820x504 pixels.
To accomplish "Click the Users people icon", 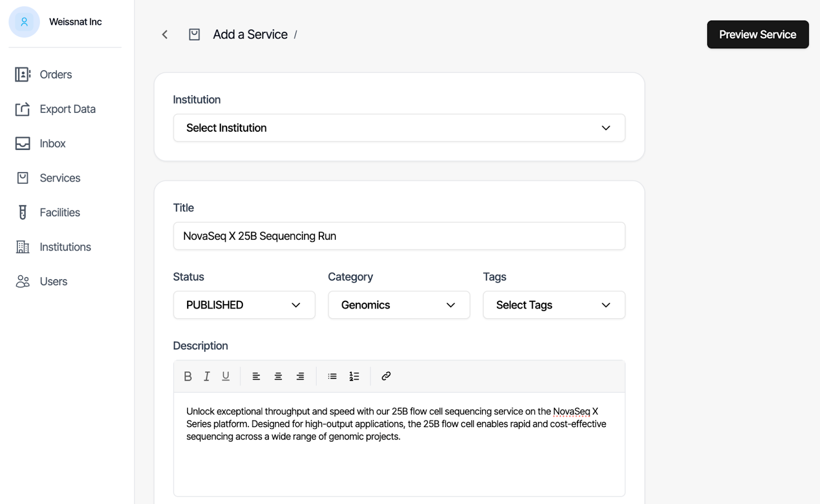I will tap(23, 281).
